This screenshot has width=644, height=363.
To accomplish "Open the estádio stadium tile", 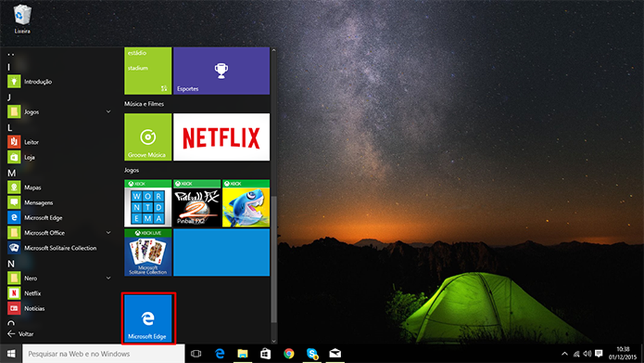I will (148, 71).
